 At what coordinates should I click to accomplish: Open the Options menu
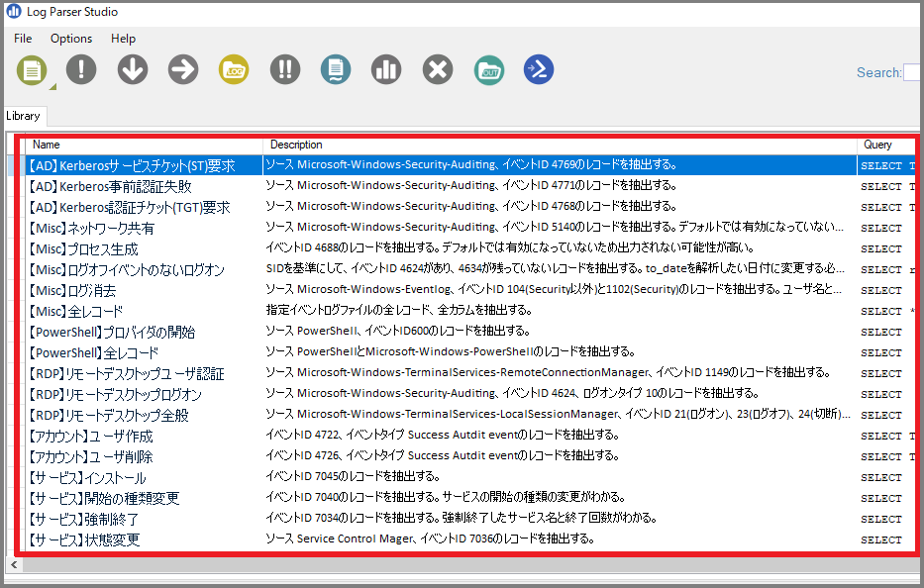(x=71, y=39)
